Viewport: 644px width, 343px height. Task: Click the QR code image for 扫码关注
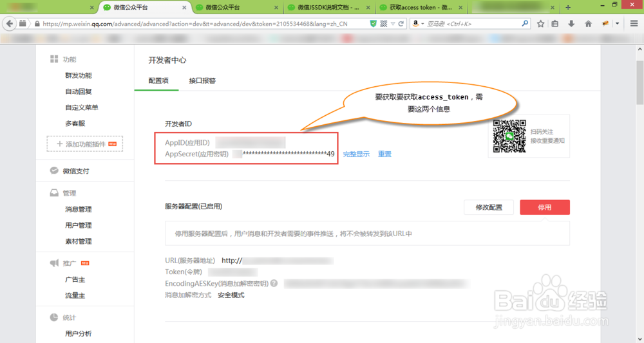tap(509, 136)
